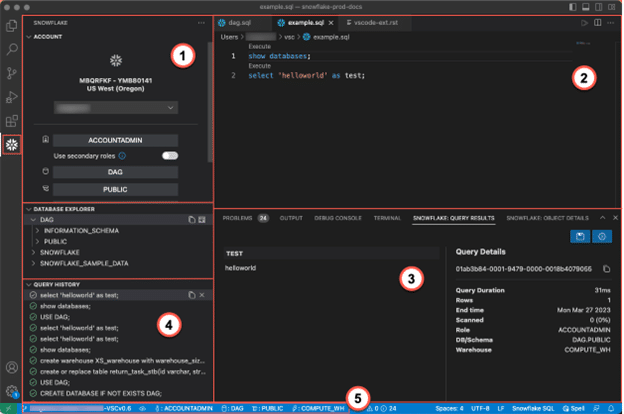Screen dimensions: 624x414
Task: Expand the INFORMATION_SCHEMA node
Action: click(x=37, y=230)
